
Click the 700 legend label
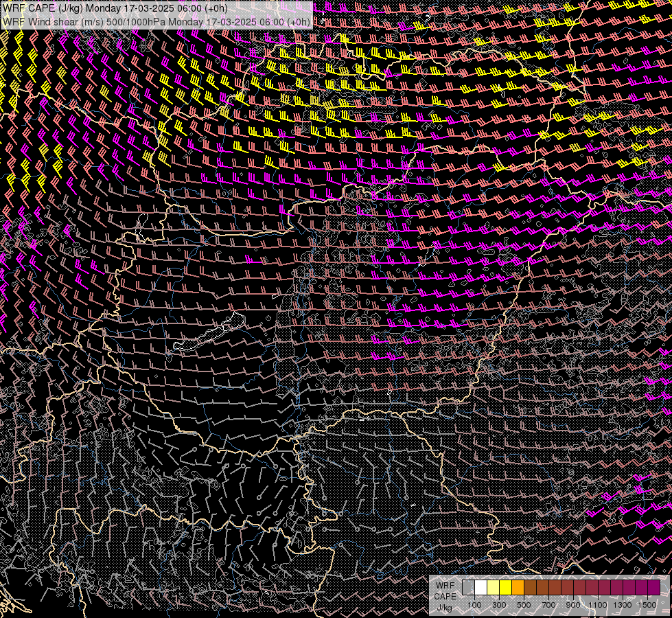(548, 605)
